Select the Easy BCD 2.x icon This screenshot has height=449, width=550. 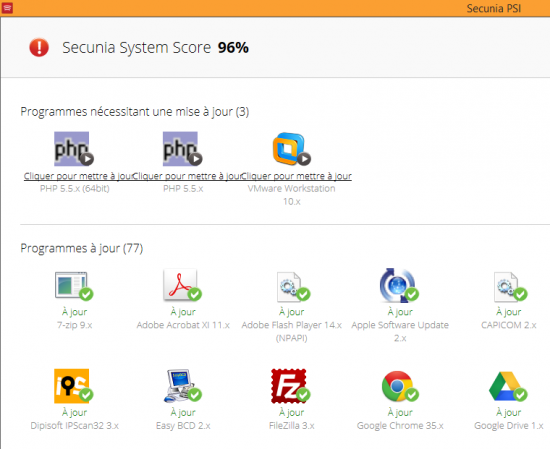(183, 386)
